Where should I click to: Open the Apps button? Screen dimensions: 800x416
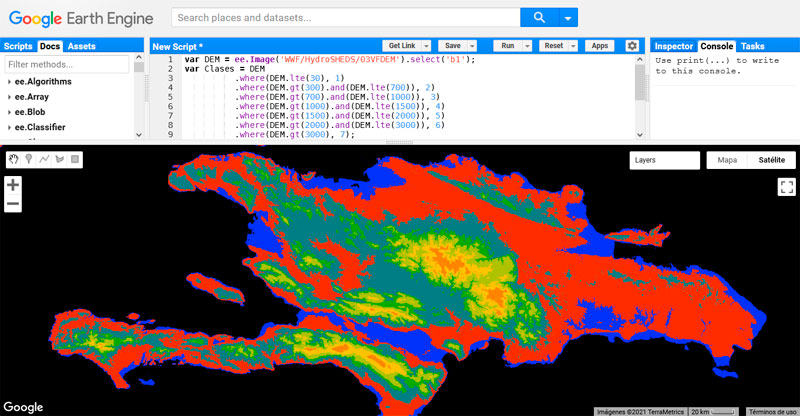[x=599, y=46]
